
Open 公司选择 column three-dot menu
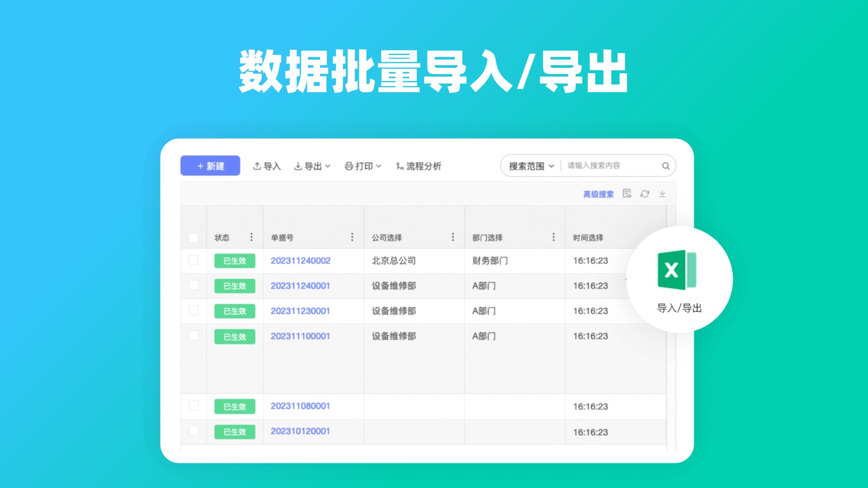pyautogui.click(x=453, y=237)
